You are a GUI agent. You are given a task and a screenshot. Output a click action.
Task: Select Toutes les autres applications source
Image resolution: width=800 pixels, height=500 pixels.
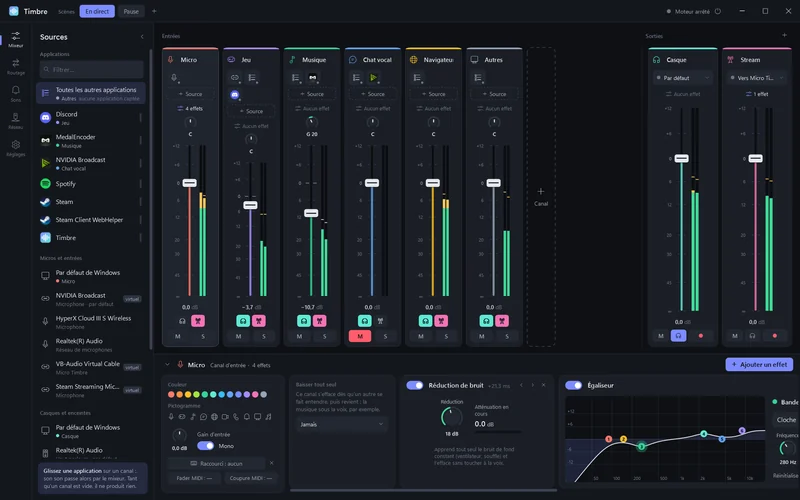[x=91, y=93]
